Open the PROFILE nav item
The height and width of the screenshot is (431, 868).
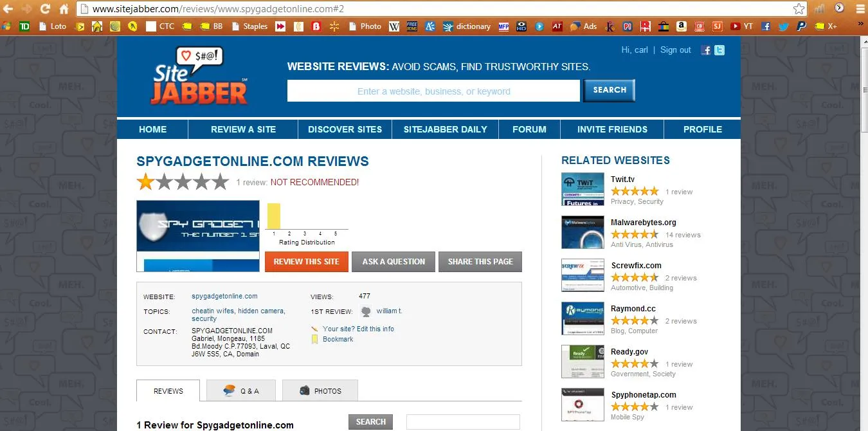click(703, 129)
